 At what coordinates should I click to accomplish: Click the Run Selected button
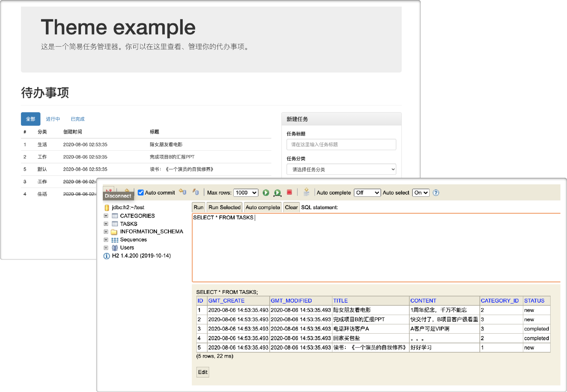tap(224, 207)
